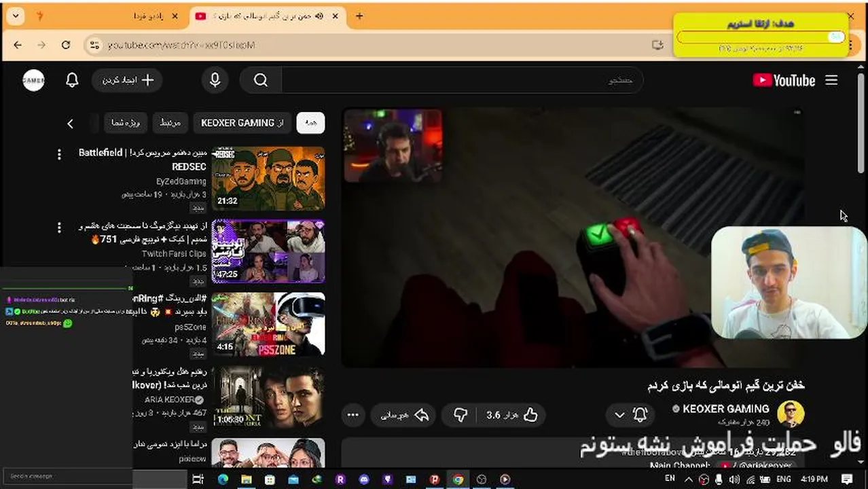Click the taskbar volume speaker icon

pos(734,479)
